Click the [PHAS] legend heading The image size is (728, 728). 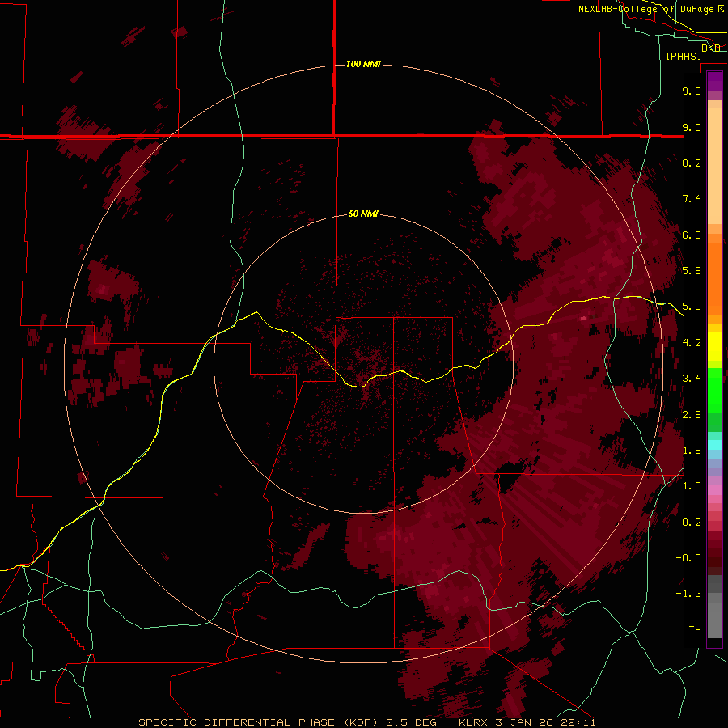[684, 56]
